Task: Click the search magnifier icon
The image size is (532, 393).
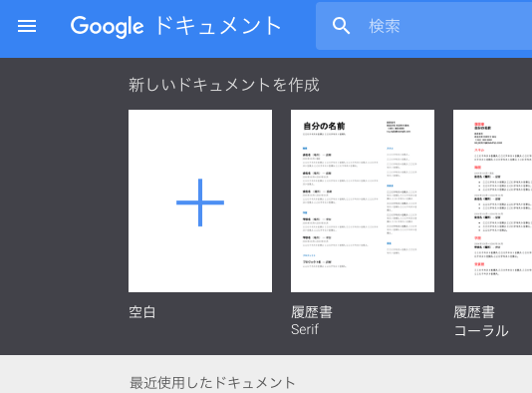Action: (x=341, y=26)
